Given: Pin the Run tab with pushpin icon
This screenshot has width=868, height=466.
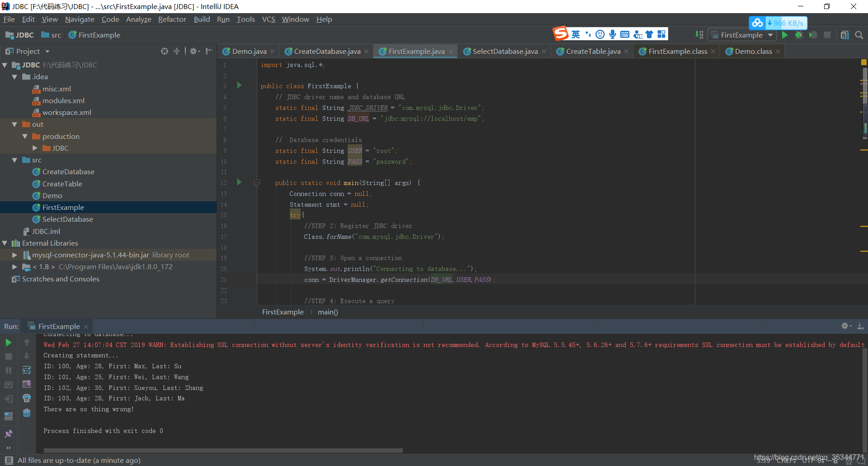Looking at the screenshot, I should (x=9, y=433).
